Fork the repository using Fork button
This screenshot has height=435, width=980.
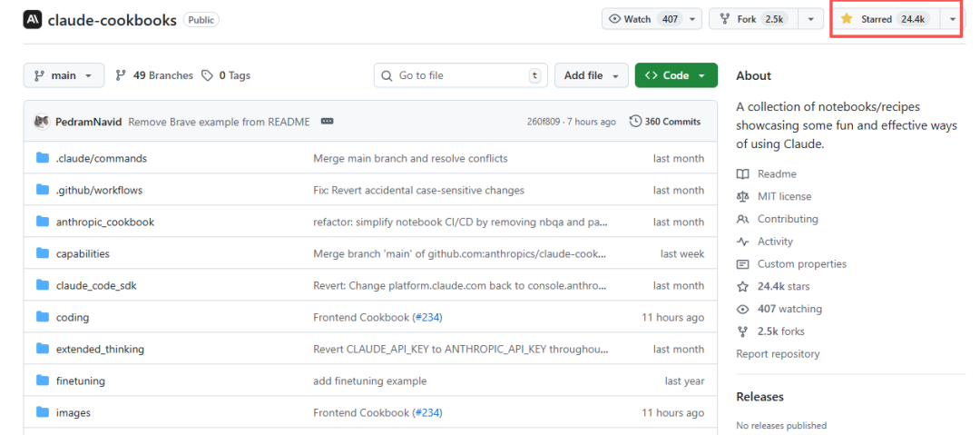[754, 19]
